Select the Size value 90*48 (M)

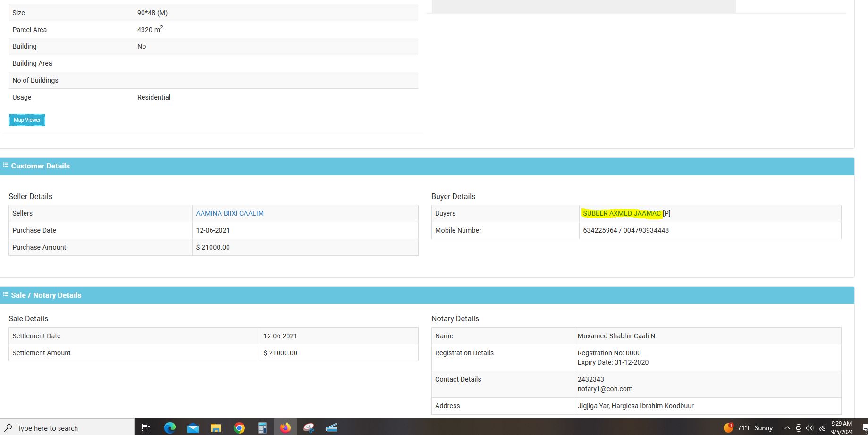(x=152, y=13)
